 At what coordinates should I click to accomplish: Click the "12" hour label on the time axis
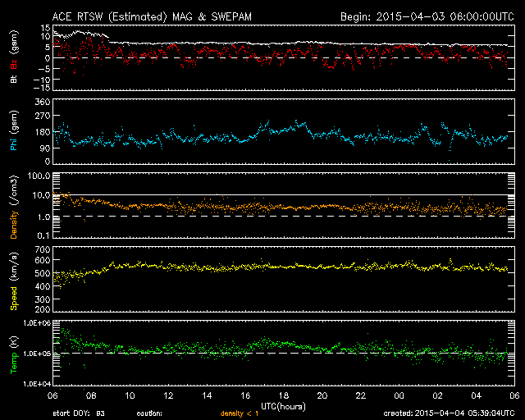click(168, 396)
